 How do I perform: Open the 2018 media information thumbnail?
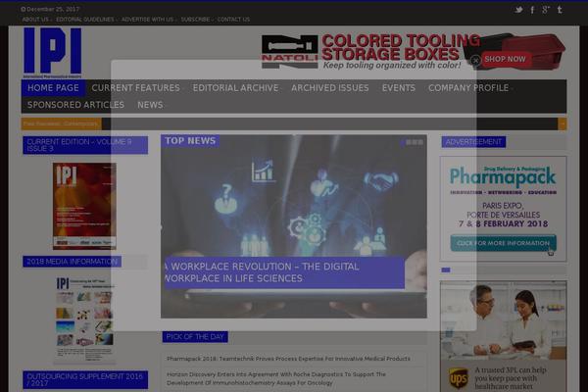(84, 320)
